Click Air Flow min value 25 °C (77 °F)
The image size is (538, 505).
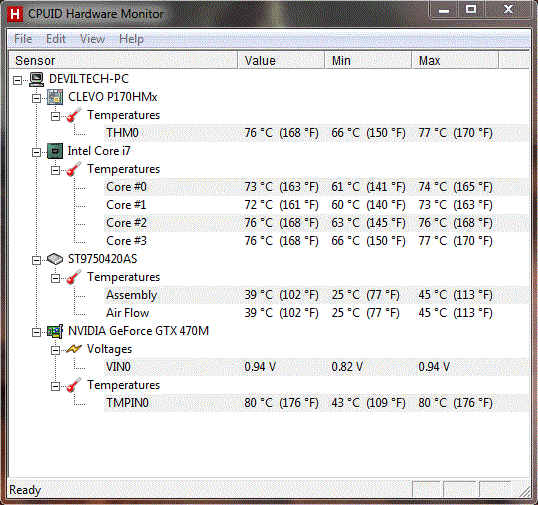(365, 313)
